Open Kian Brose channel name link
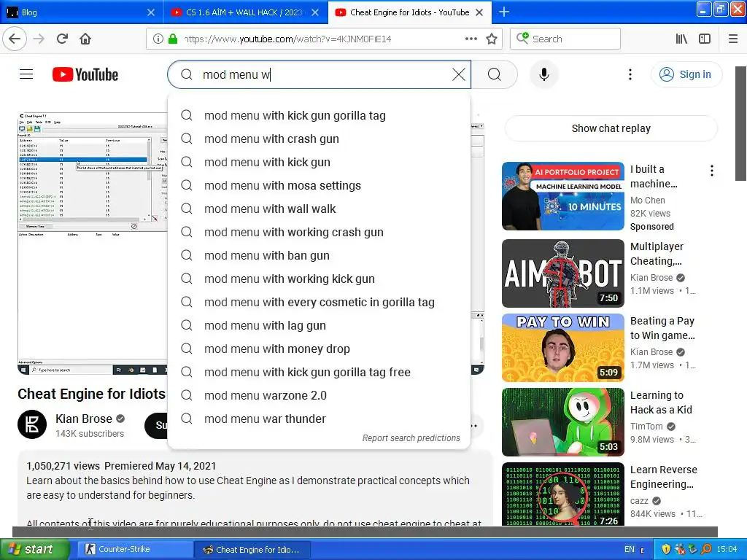This screenshot has width=747, height=560. coord(84,419)
